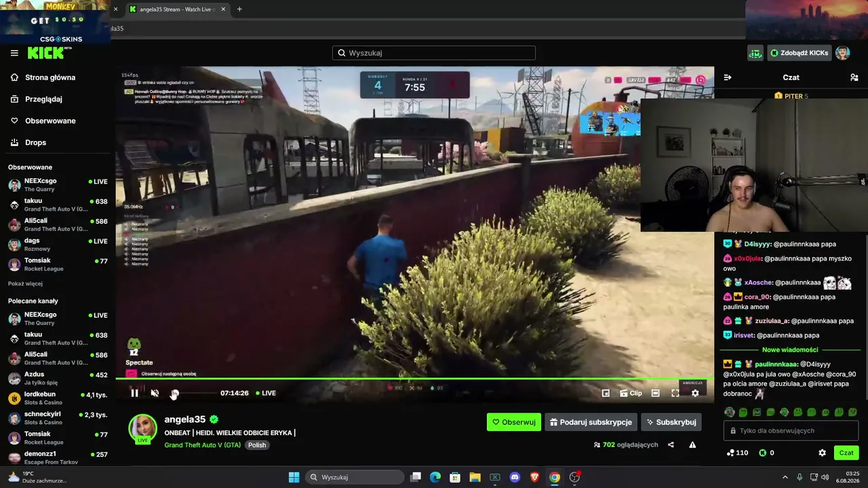The width and height of the screenshot is (868, 488).
Task: Open demonzz1 recommended channel
Action: (x=58, y=457)
